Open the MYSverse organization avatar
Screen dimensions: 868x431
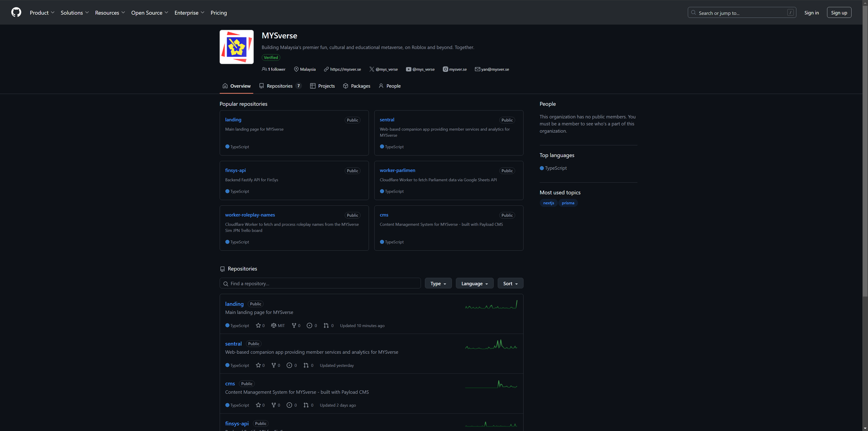click(237, 47)
